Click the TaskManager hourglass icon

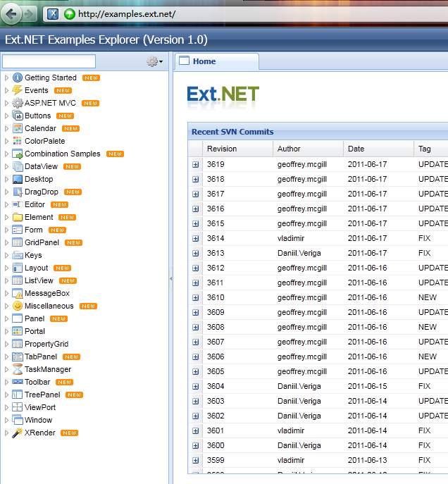(18, 369)
